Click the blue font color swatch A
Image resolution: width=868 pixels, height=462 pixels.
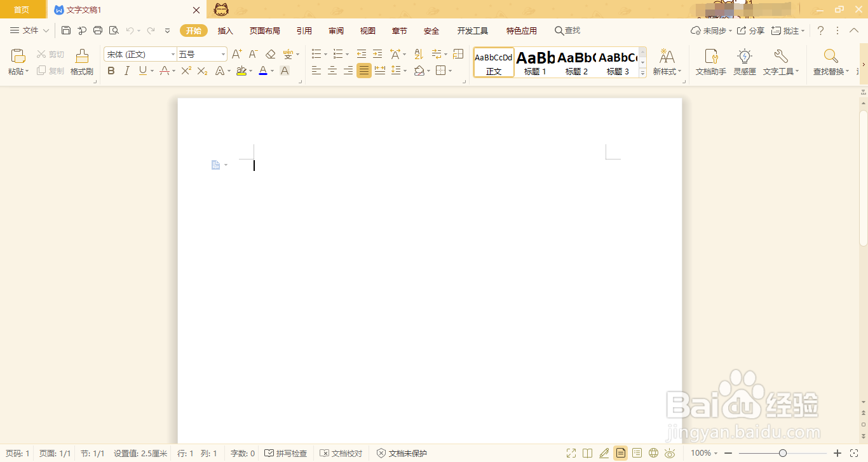[263, 71]
